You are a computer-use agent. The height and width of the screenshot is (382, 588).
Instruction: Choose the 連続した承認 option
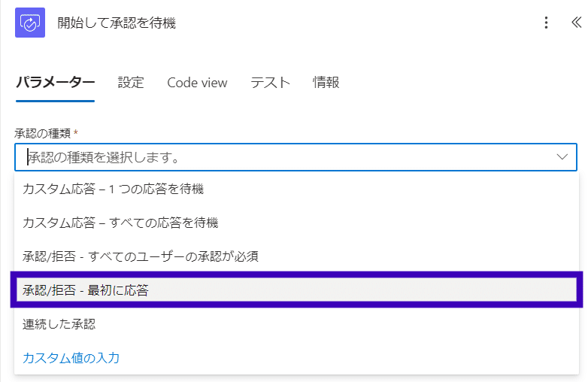(59, 324)
